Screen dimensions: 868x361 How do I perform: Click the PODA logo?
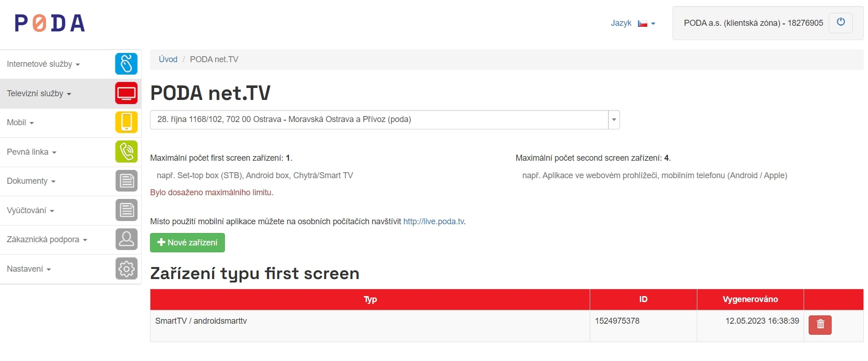50,23
